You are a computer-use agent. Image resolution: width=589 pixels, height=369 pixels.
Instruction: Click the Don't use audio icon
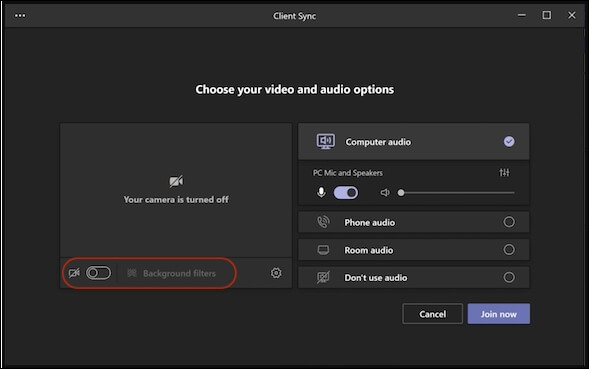[x=323, y=277]
